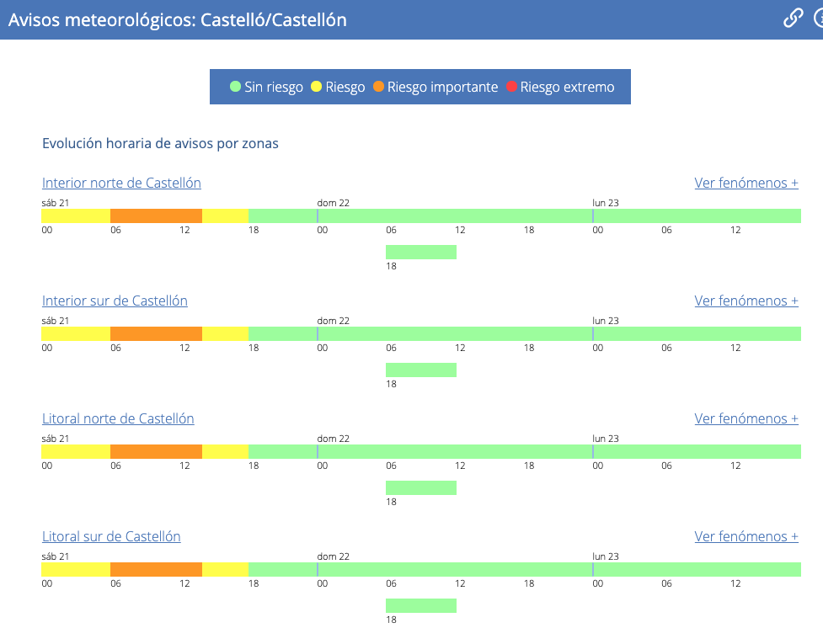Screen dimensions: 823x644
Task: Open the Litoral norte de Castellón link
Action: [118, 418]
